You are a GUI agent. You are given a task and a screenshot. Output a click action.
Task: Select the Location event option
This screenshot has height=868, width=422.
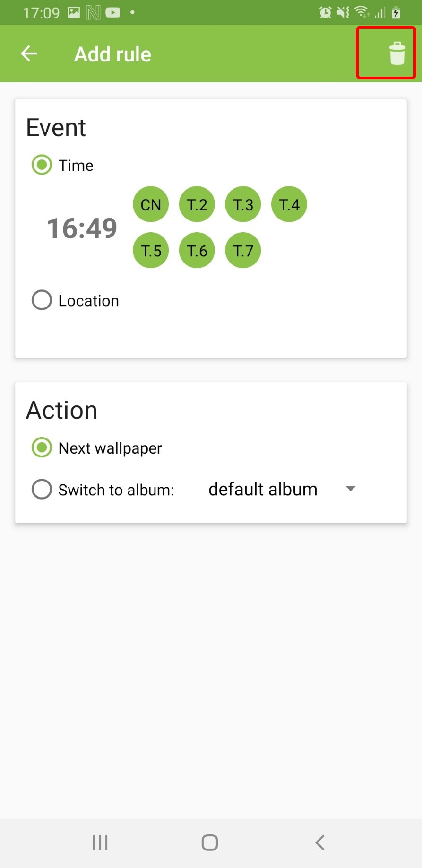pyautogui.click(x=42, y=300)
